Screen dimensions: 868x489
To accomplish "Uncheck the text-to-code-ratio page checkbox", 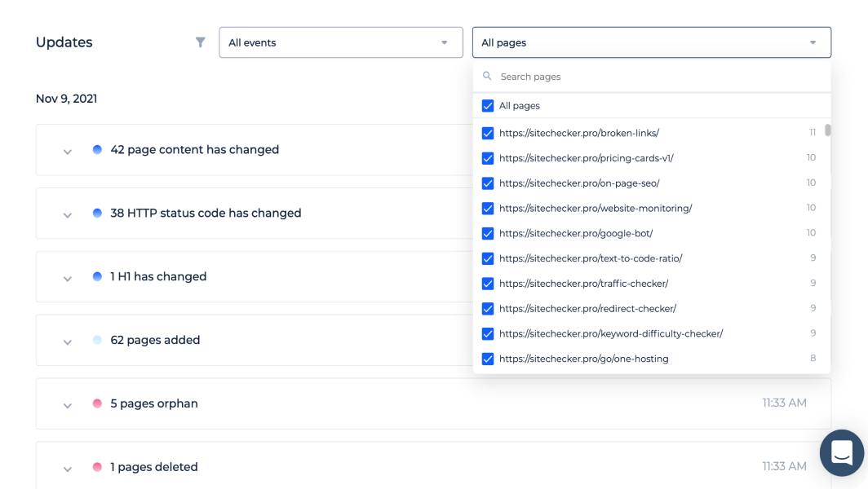I will 488,258.
